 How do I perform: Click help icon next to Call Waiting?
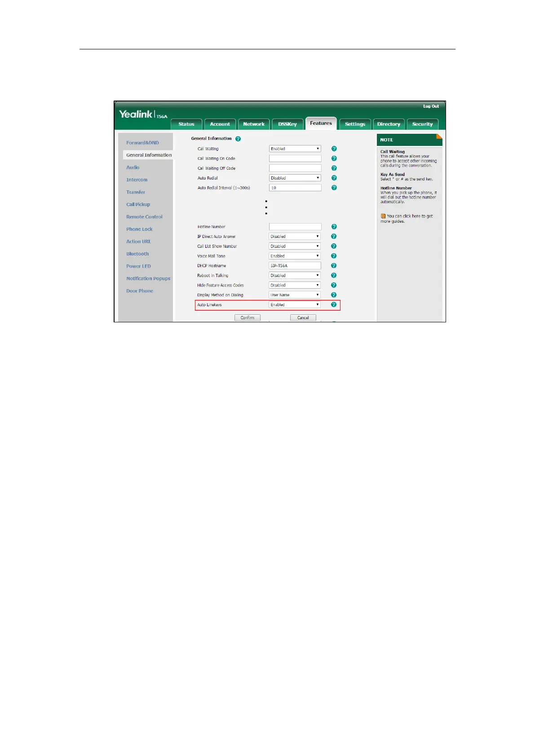click(x=334, y=149)
